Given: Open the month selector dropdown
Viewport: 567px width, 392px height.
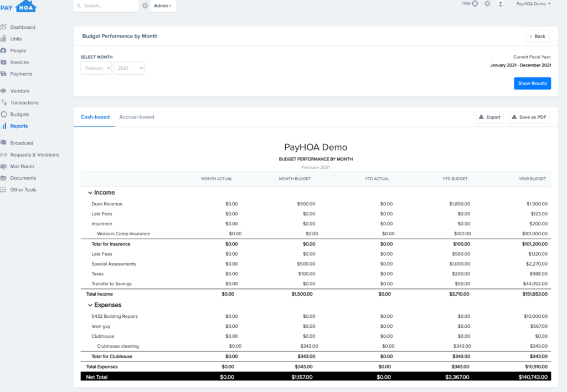Looking at the screenshot, I should (96, 68).
